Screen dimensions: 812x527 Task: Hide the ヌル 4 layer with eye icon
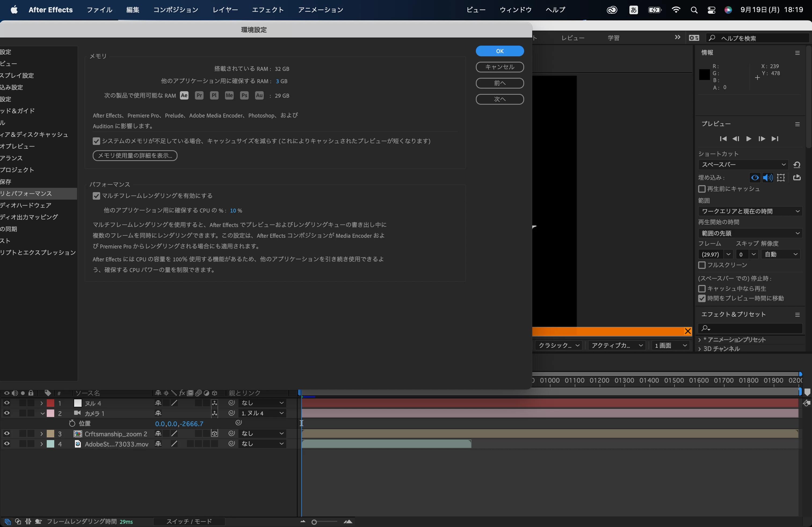click(x=6, y=403)
